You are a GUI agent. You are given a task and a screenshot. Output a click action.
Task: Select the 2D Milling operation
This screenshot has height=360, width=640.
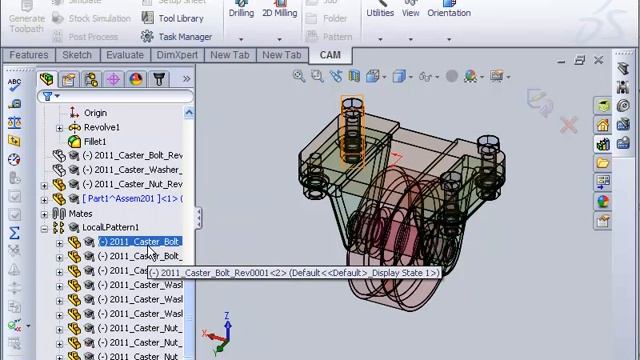pos(280,9)
